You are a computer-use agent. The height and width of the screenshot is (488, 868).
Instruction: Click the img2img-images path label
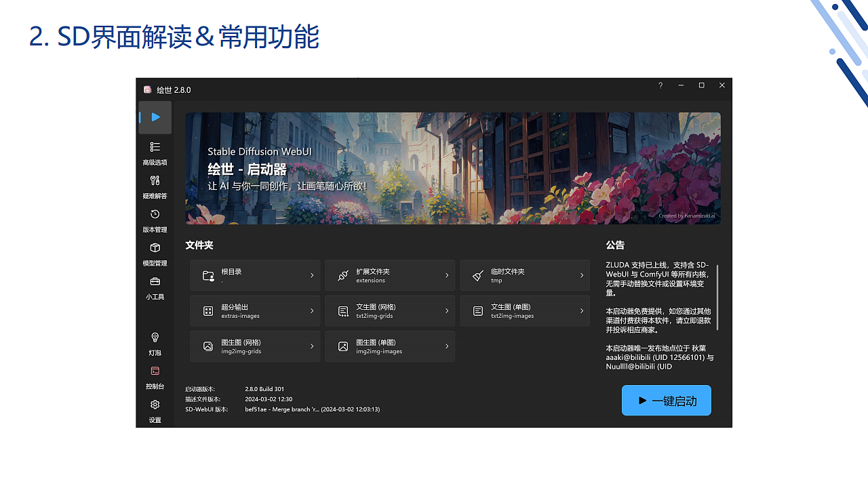pos(379,352)
